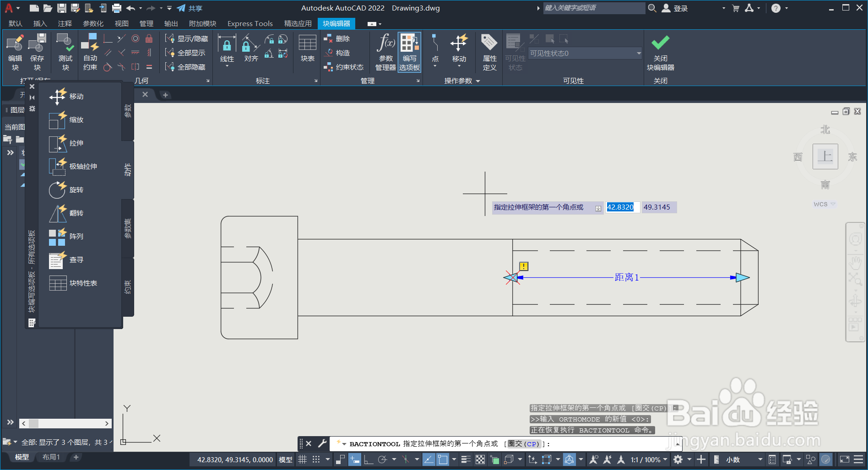The height and width of the screenshot is (470, 868).
Task: Toggle ortho mode in status bar
Action: coord(369,459)
